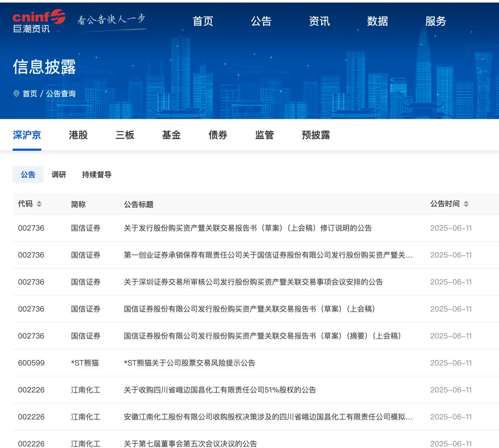Open the 安徽江南化工股份有限公司收购股权 announcement
This screenshot has height=448, width=499.
(x=268, y=417)
